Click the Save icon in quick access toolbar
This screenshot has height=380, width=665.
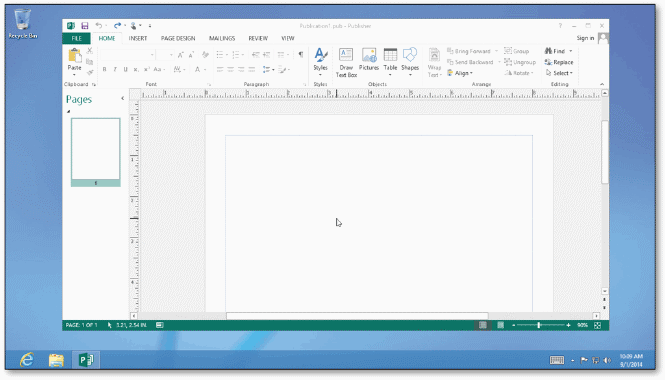click(x=85, y=26)
